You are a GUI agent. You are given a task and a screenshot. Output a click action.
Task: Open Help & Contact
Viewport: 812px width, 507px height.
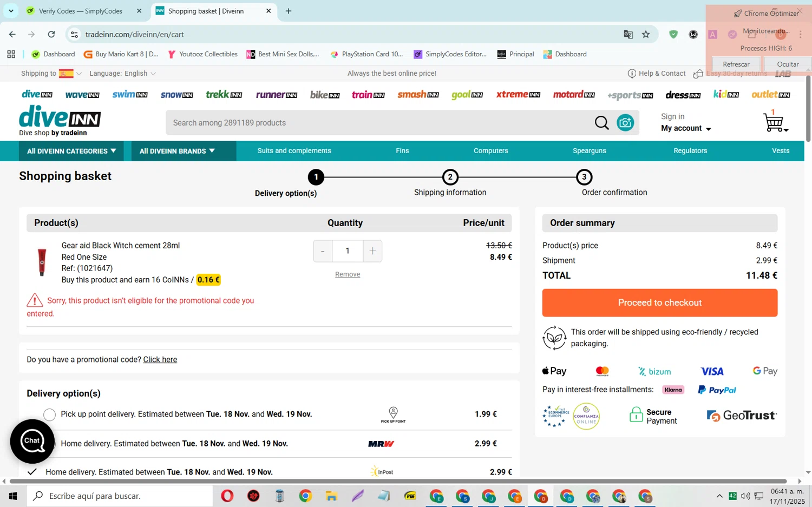point(656,74)
